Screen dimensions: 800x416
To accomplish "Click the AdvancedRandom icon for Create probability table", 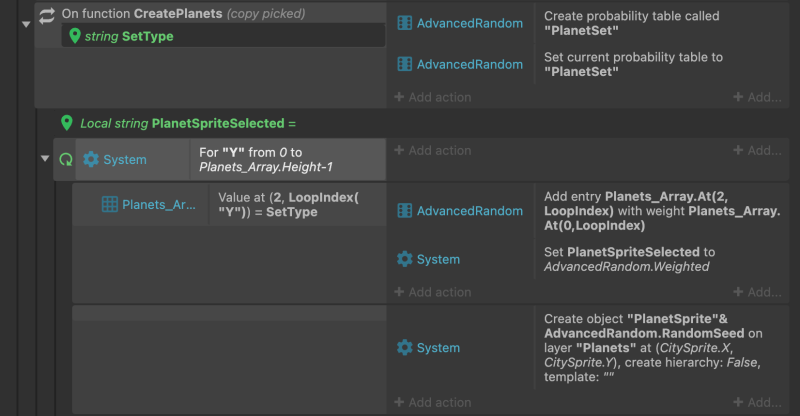I will (x=405, y=23).
